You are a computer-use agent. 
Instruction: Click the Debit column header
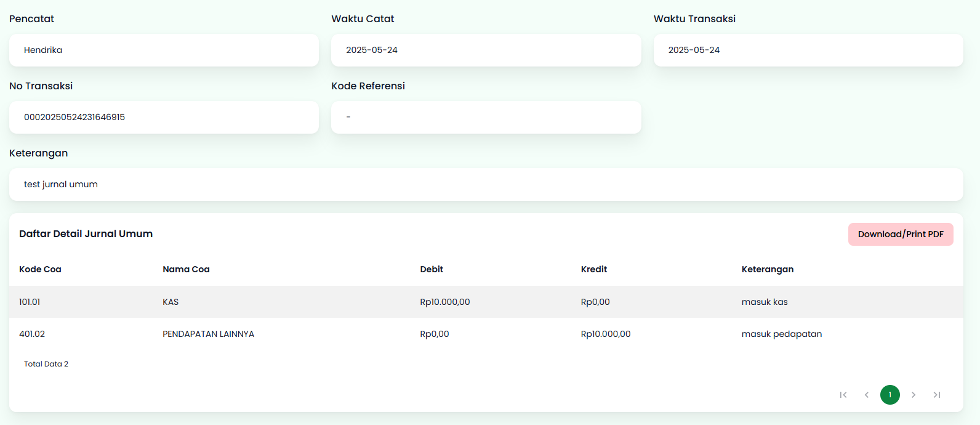pos(432,269)
